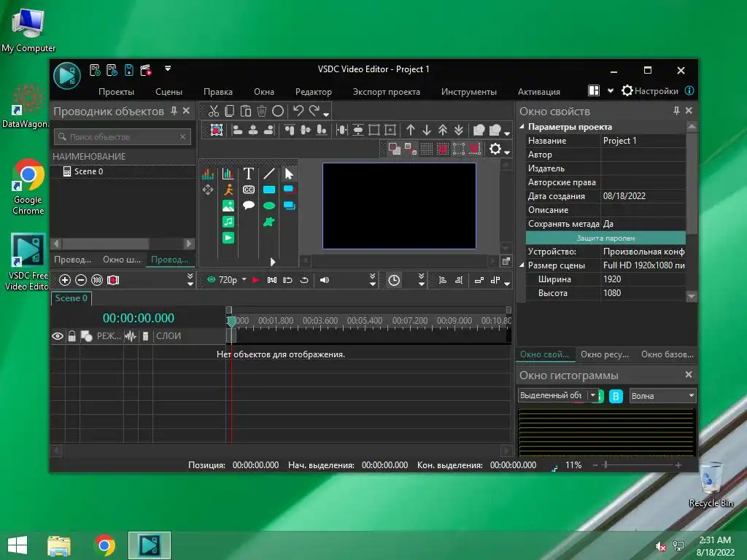Open the Редактор menu
This screenshot has width=747, height=560.
point(314,91)
